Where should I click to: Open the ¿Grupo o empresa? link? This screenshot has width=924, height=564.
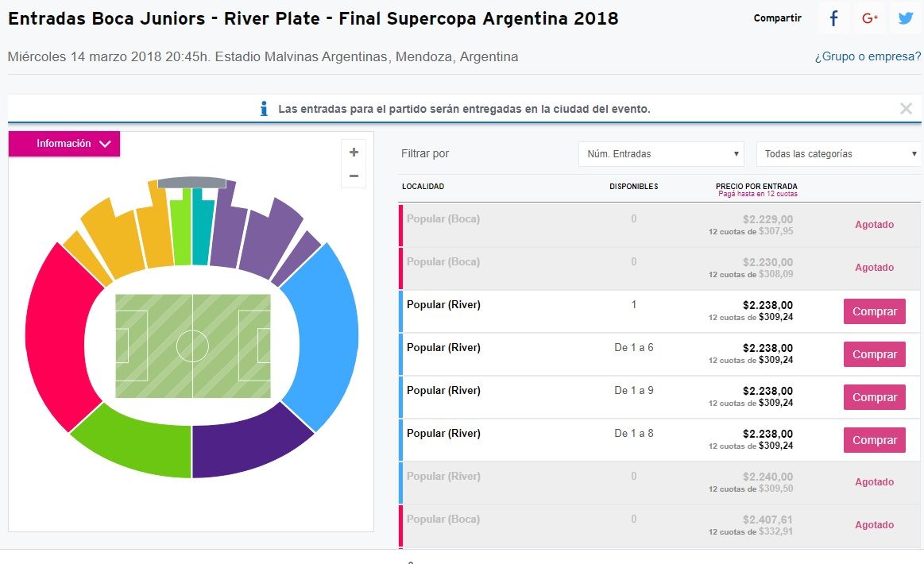tap(867, 57)
